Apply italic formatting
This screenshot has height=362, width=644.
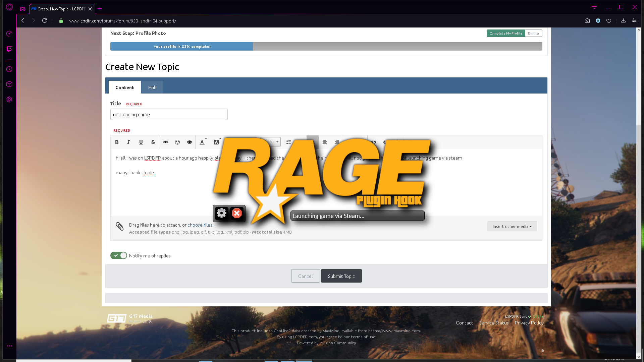128,142
